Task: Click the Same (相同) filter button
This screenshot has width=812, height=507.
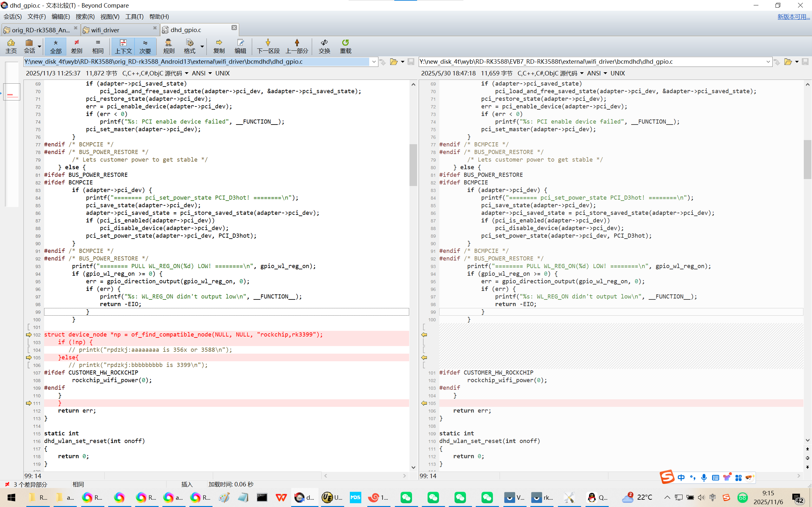Action: tap(98, 46)
